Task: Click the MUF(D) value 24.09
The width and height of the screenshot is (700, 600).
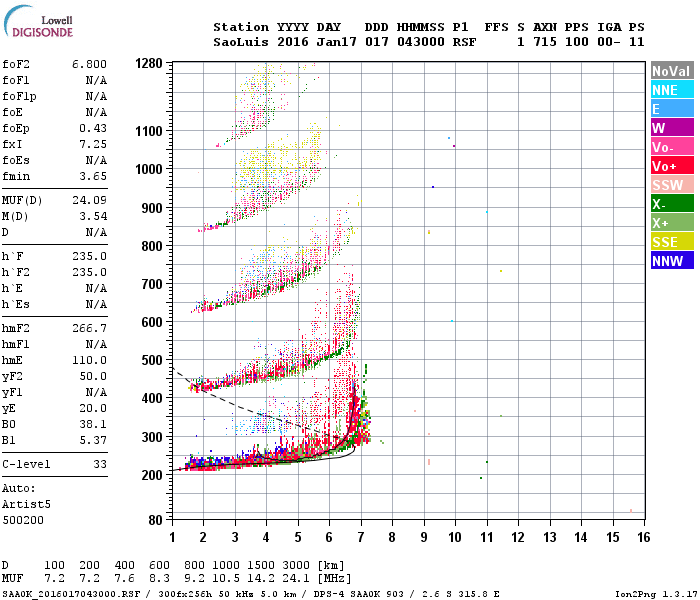Action: coord(89,200)
